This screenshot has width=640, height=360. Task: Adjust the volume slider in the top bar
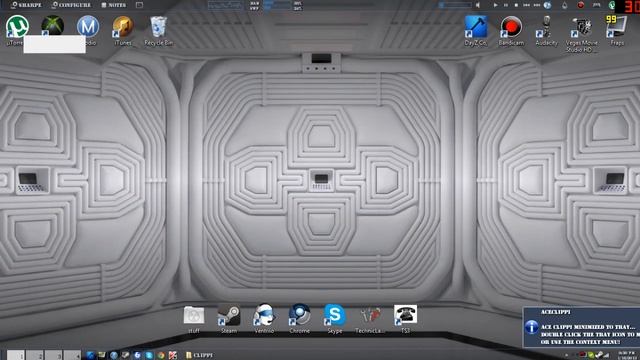tap(455, 5)
